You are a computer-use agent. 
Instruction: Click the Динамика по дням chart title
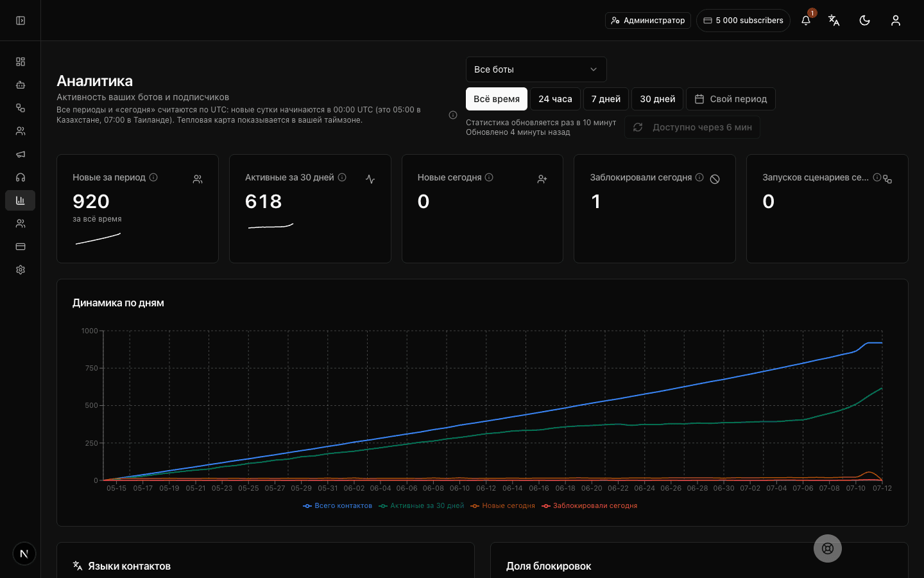click(118, 303)
